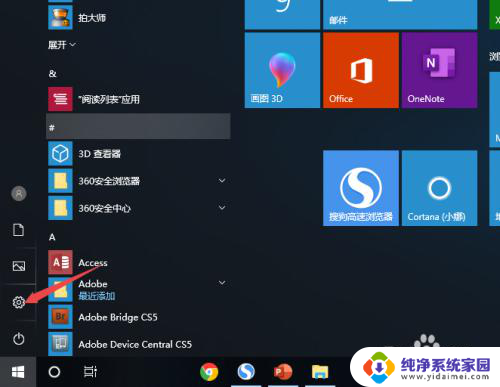Open the OneNote tile
500x387 pixels.
(440, 70)
